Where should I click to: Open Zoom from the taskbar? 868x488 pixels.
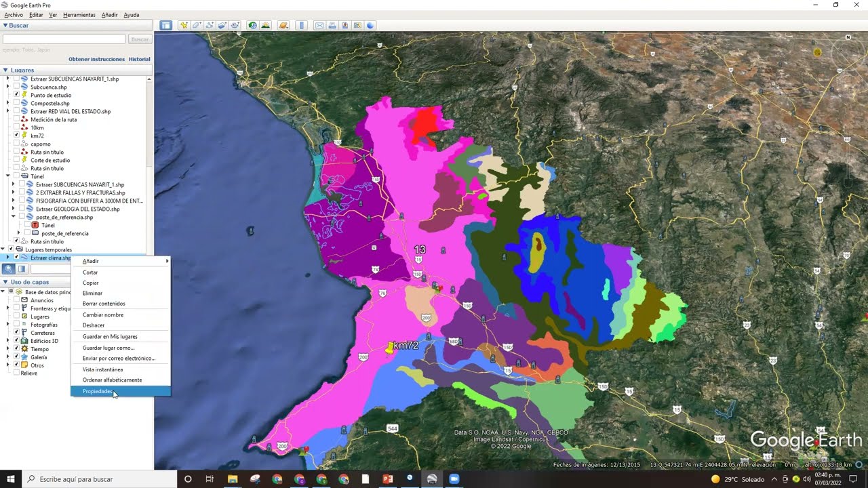pos(454,479)
